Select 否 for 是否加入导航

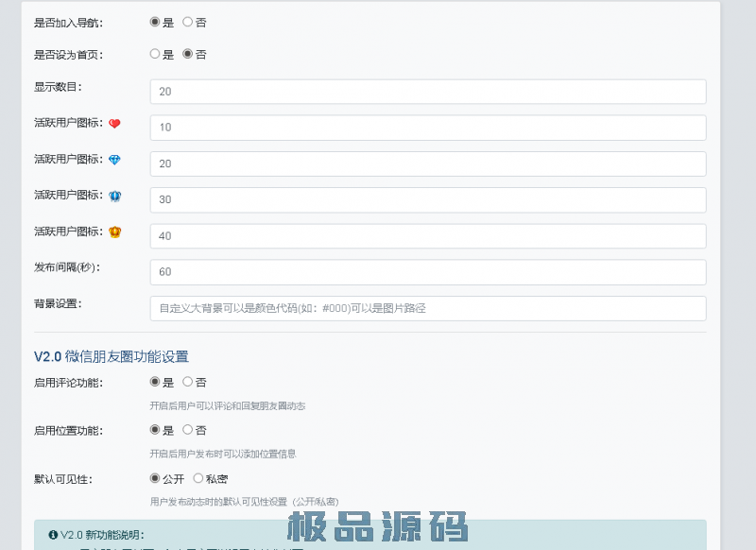coord(187,22)
